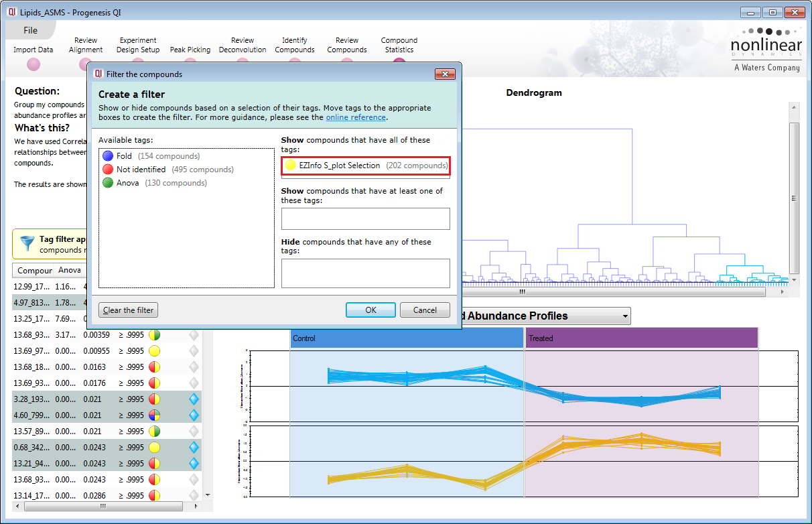
Task: Click the Hide compounds tags box
Action: tap(366, 273)
